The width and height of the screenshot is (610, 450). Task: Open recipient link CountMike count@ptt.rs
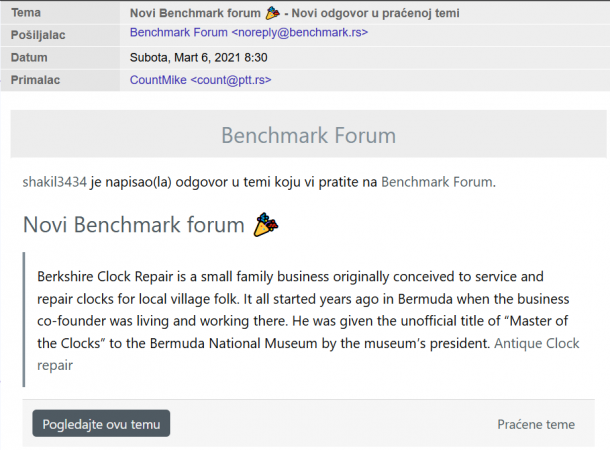point(200,80)
